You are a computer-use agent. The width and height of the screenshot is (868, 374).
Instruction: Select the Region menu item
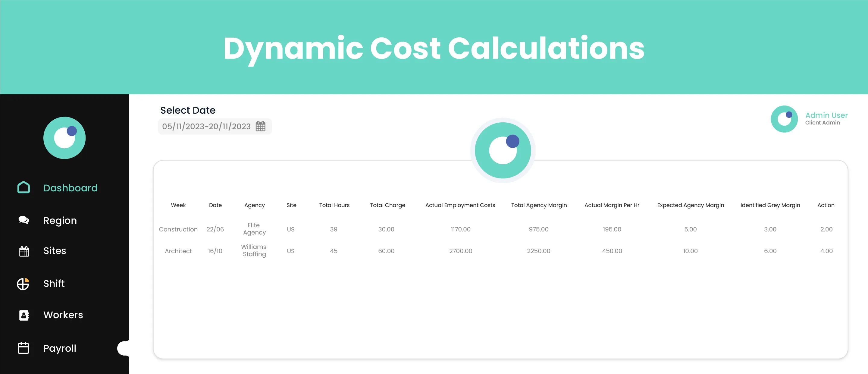coord(60,220)
